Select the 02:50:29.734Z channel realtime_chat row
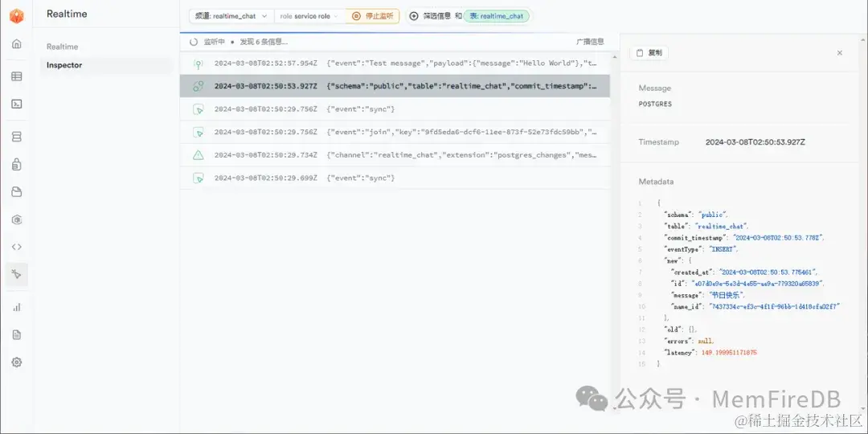 (x=395, y=155)
